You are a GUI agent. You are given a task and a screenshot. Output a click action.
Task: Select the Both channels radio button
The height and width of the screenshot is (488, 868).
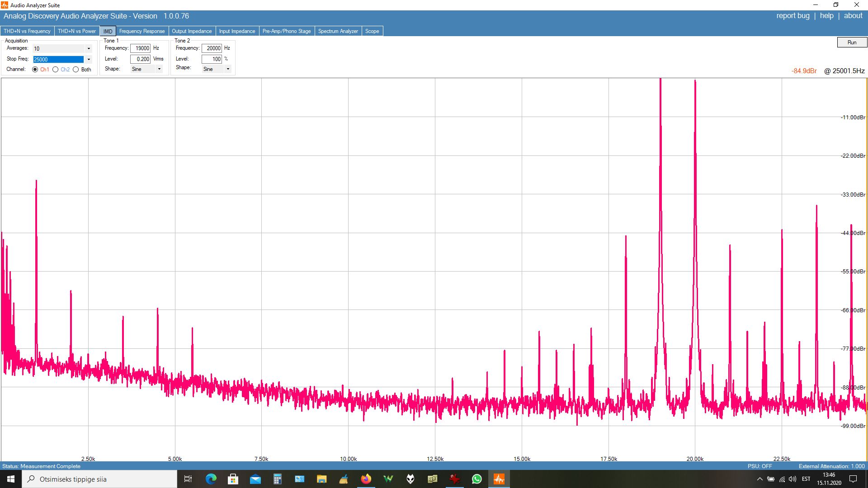(75, 70)
